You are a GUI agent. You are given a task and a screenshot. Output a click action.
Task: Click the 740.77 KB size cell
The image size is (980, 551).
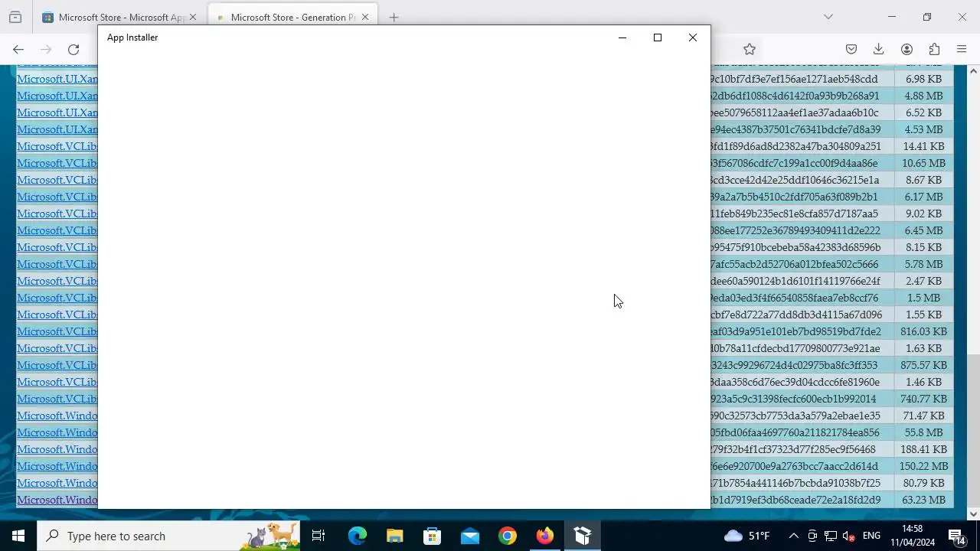923,399
